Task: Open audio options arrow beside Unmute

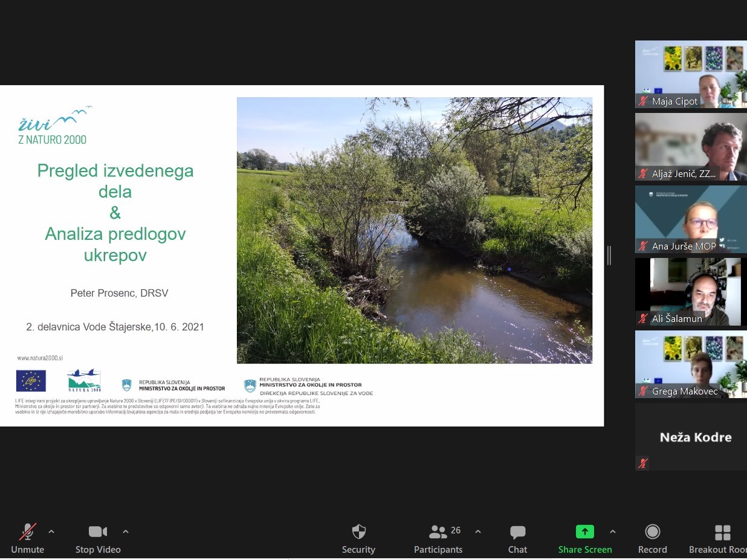Action: [x=51, y=532]
